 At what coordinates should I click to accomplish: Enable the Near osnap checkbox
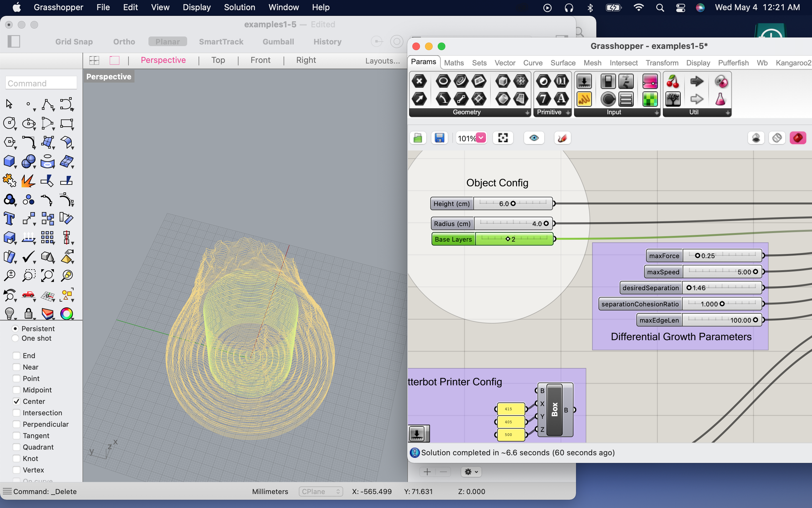tap(16, 367)
